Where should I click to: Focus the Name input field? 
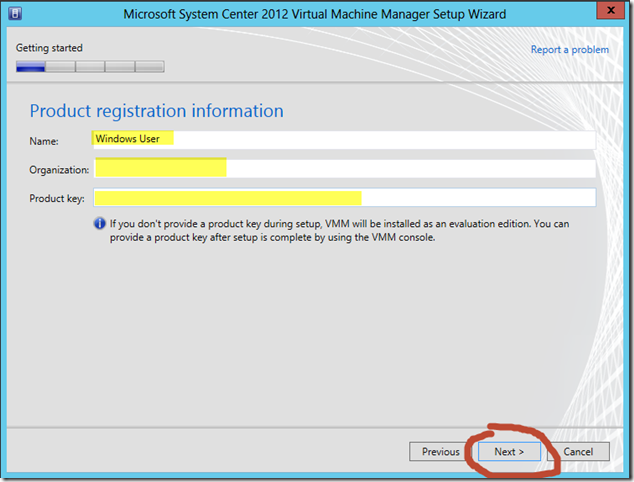pyautogui.click(x=344, y=140)
